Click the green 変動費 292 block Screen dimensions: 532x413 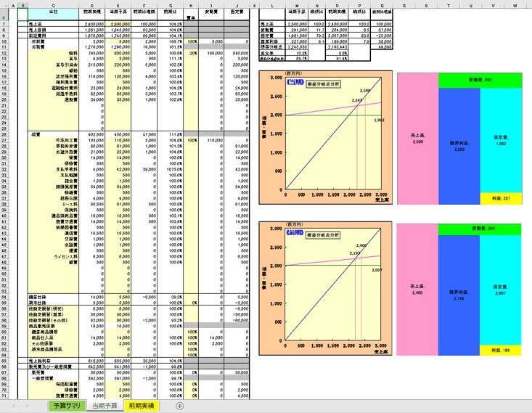click(x=480, y=80)
